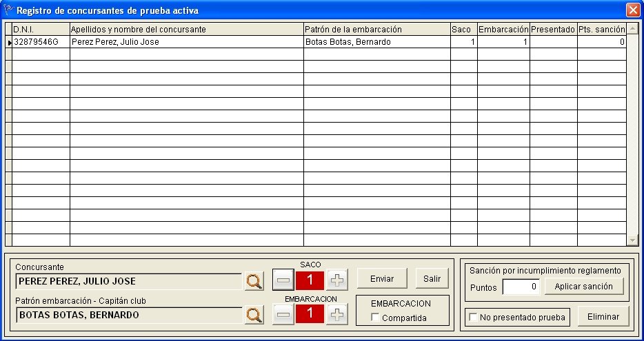
Task: Open the Patrón embarcación search magnifier
Action: tap(254, 315)
